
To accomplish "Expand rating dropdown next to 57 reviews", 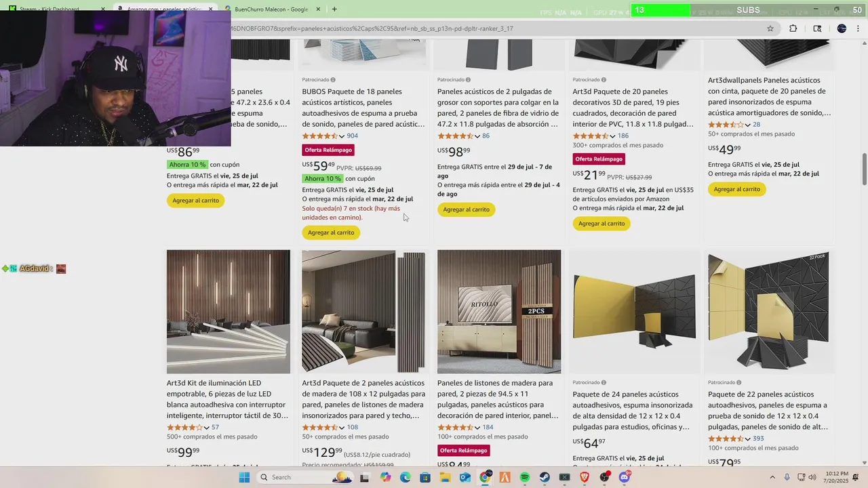I will click(207, 428).
